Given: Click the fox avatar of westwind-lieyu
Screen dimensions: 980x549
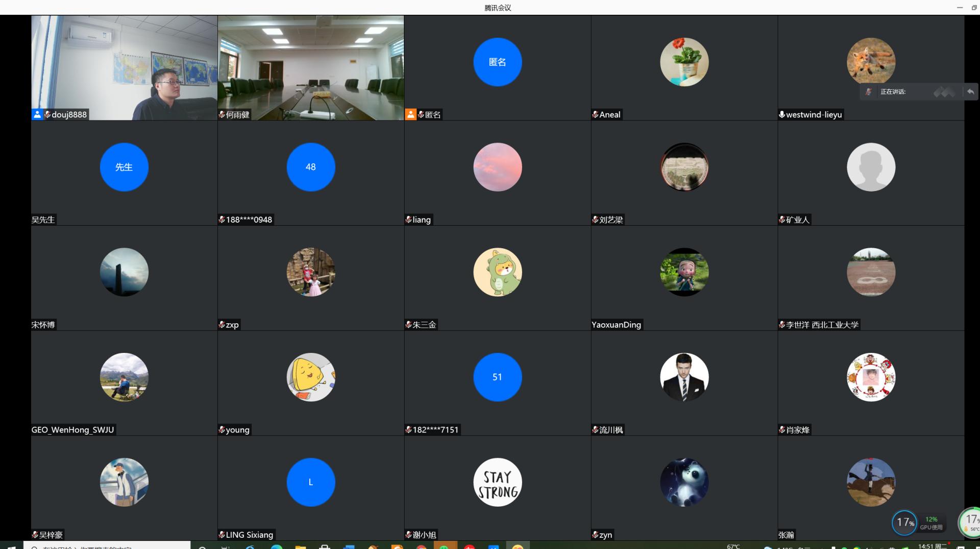Looking at the screenshot, I should [871, 62].
